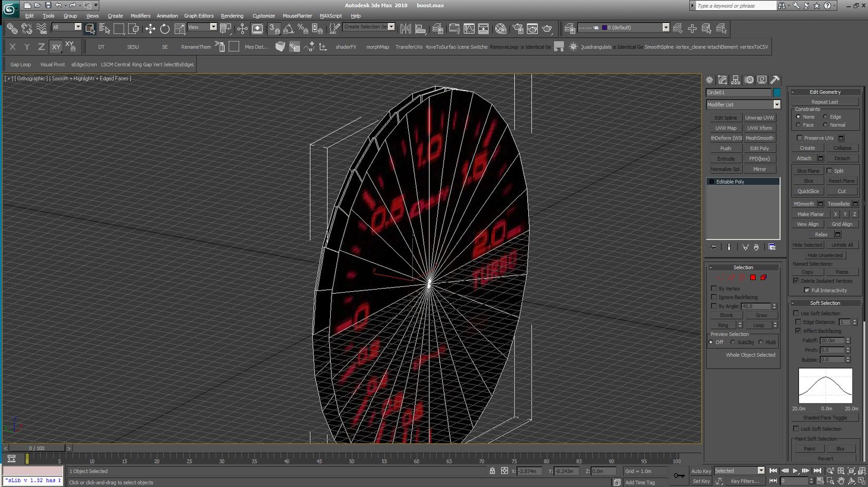Choose the Select and Move tool

pos(150,28)
